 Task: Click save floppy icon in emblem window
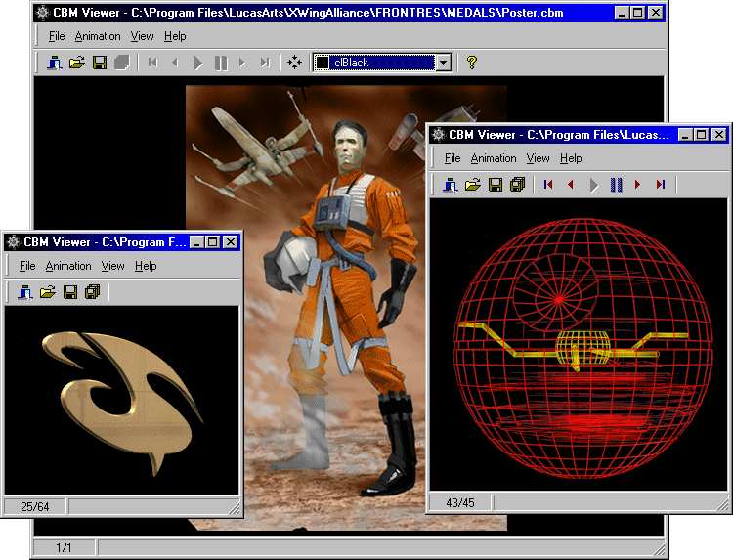70,292
